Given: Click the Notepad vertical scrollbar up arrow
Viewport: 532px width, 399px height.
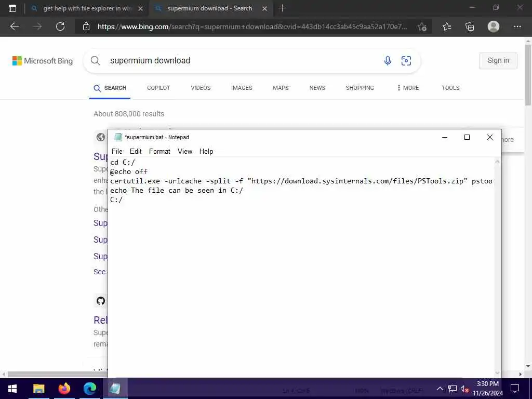Looking at the screenshot, I should tap(497, 162).
